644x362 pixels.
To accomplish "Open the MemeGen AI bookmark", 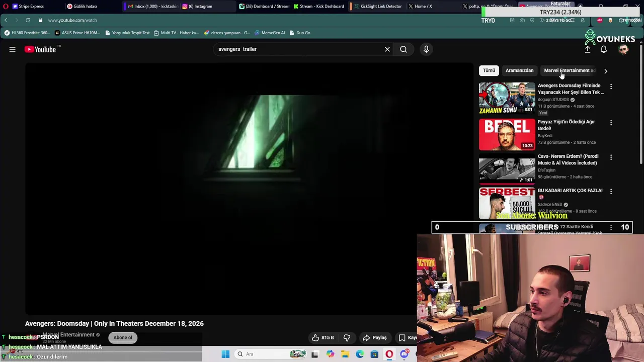I will coord(270,33).
